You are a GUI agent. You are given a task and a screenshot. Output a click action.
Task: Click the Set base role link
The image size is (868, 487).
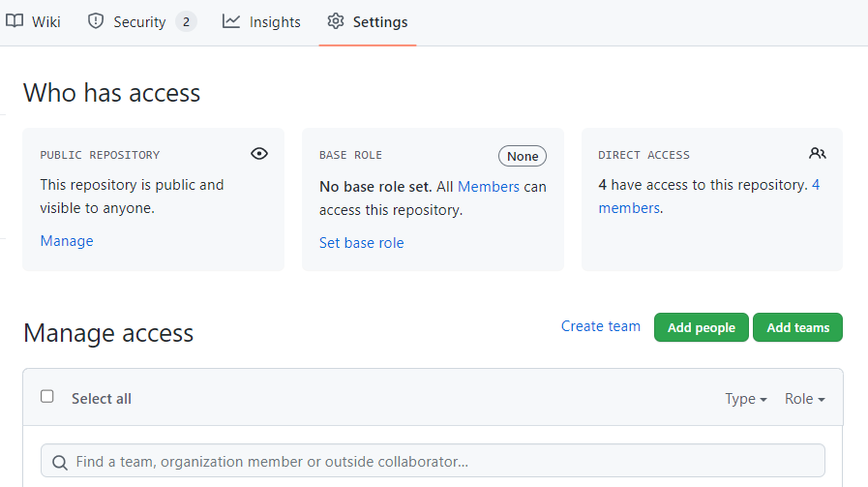361,243
